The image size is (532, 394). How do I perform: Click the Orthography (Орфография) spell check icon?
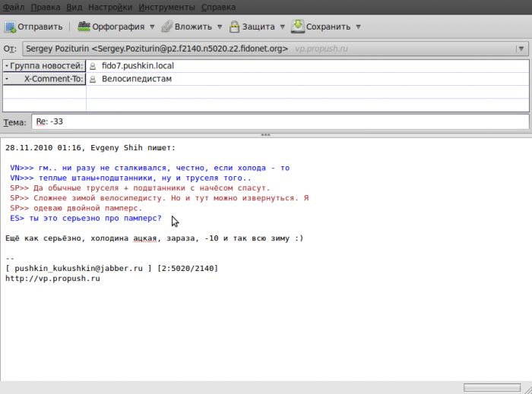[x=84, y=26]
